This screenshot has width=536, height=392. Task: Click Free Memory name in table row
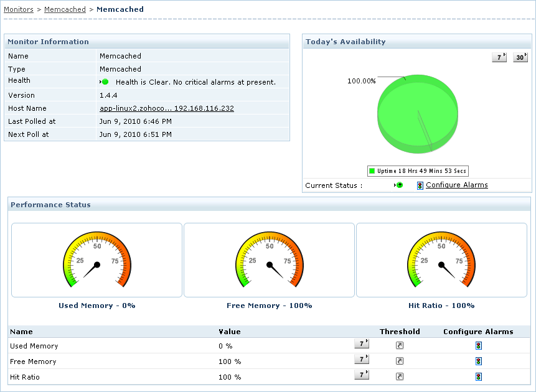pos(33,362)
